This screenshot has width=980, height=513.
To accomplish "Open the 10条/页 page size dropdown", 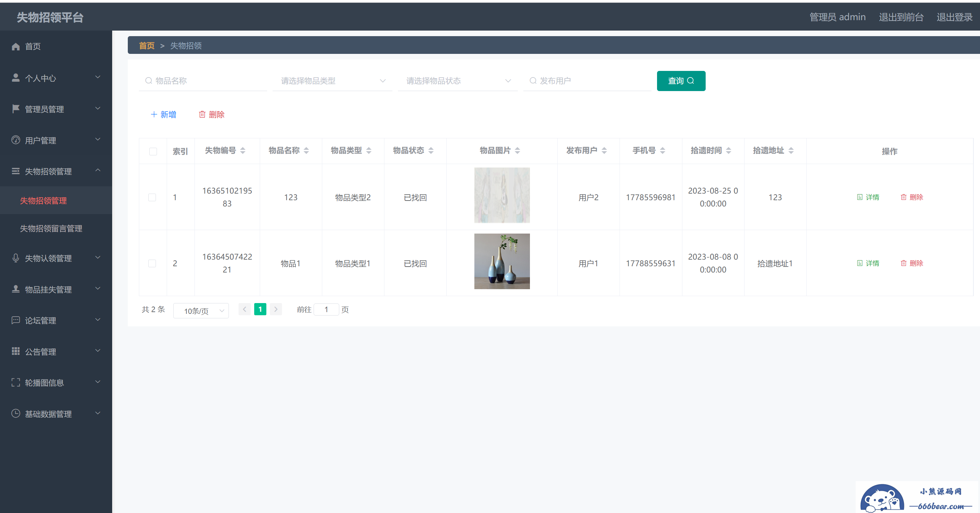I will coord(201,311).
